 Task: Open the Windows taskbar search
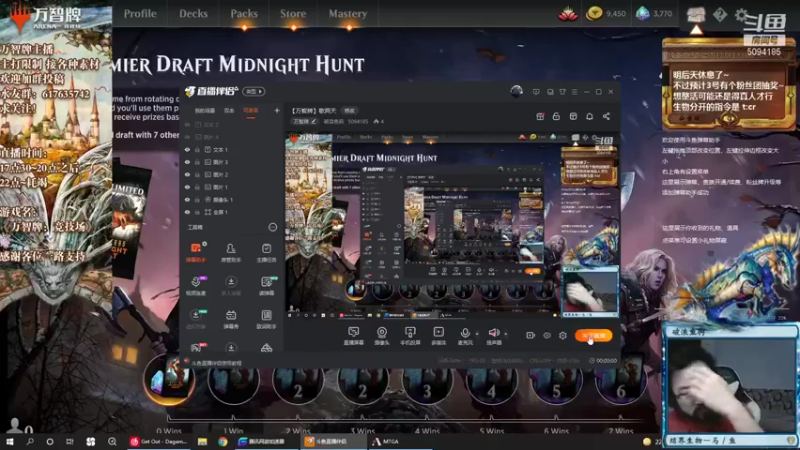[x=30, y=441]
